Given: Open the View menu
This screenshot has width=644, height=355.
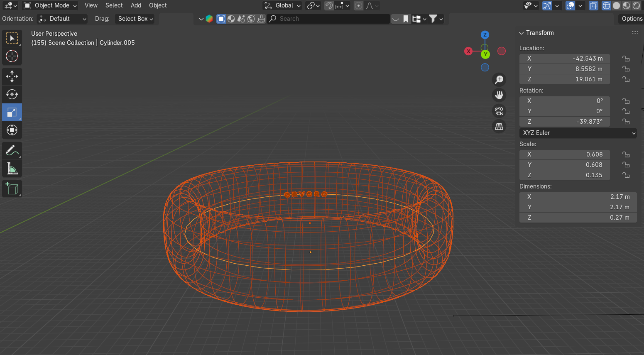Looking at the screenshot, I should pyautogui.click(x=91, y=5).
